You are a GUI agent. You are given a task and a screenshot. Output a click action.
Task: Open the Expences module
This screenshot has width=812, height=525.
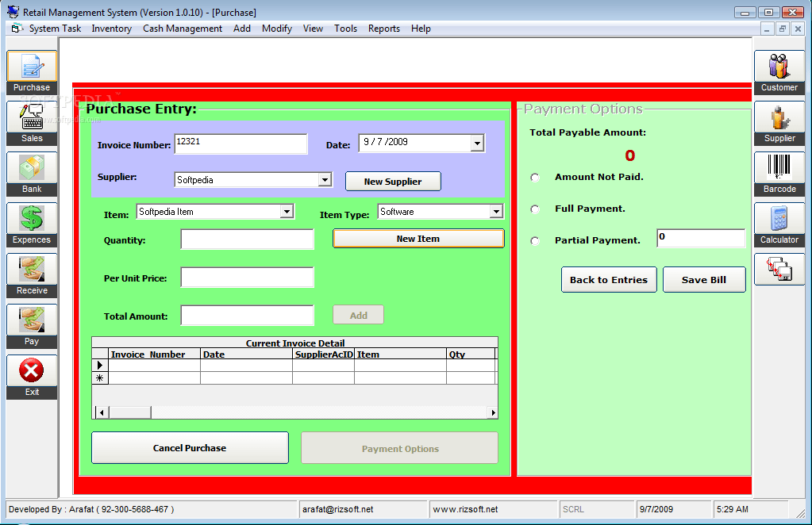tap(31, 220)
